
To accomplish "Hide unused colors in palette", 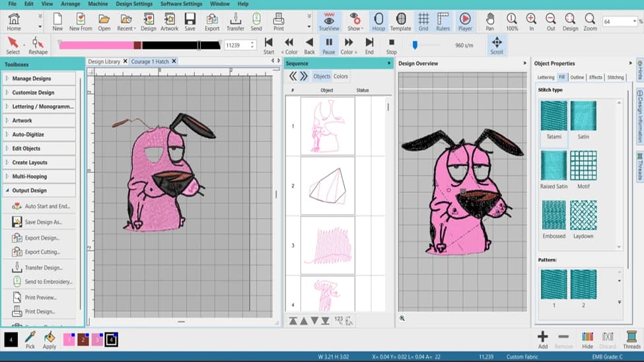I will (x=587, y=340).
